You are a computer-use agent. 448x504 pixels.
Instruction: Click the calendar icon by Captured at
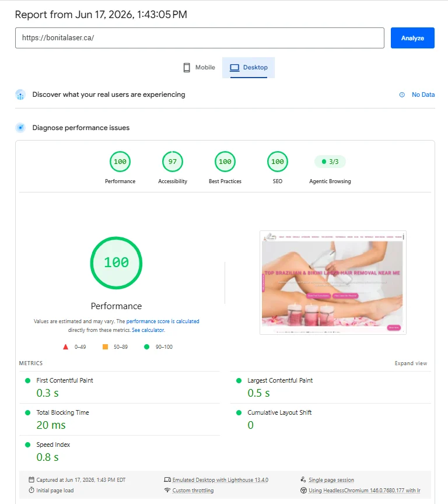[x=31, y=480]
